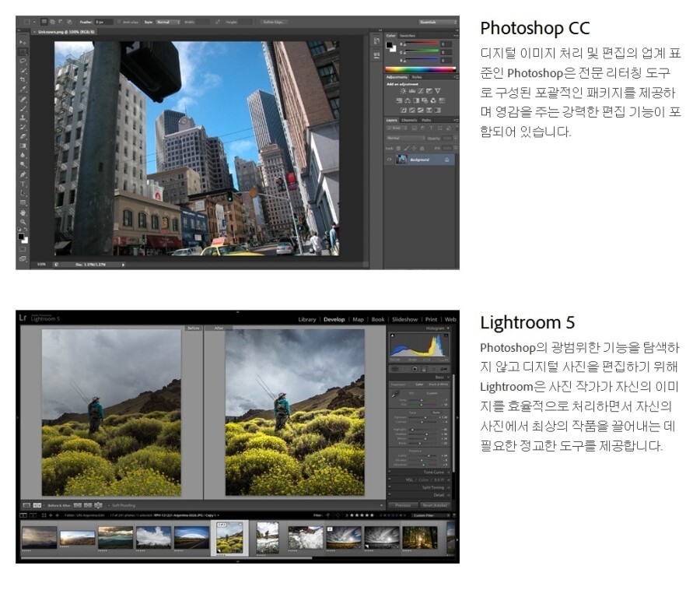Image resolution: width=700 pixels, height=597 pixels.
Task: Select the Crop tool in Photoshop toolbar
Action: (x=23, y=79)
